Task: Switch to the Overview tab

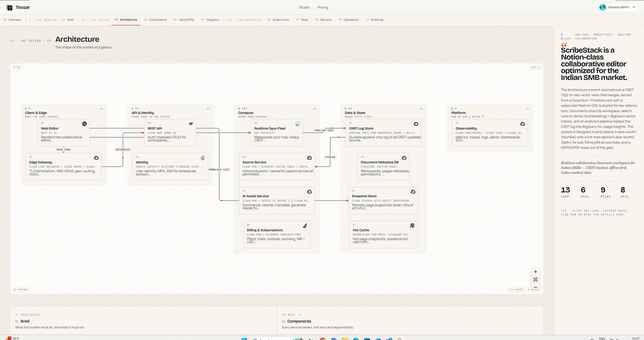Action: 12,20
